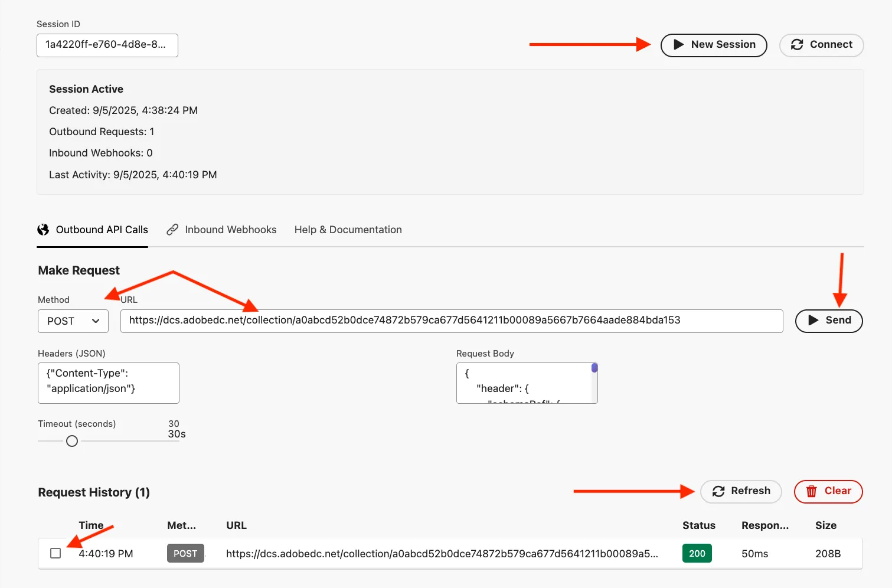Click the Status column header
Image resolution: width=892 pixels, height=588 pixels.
(699, 525)
